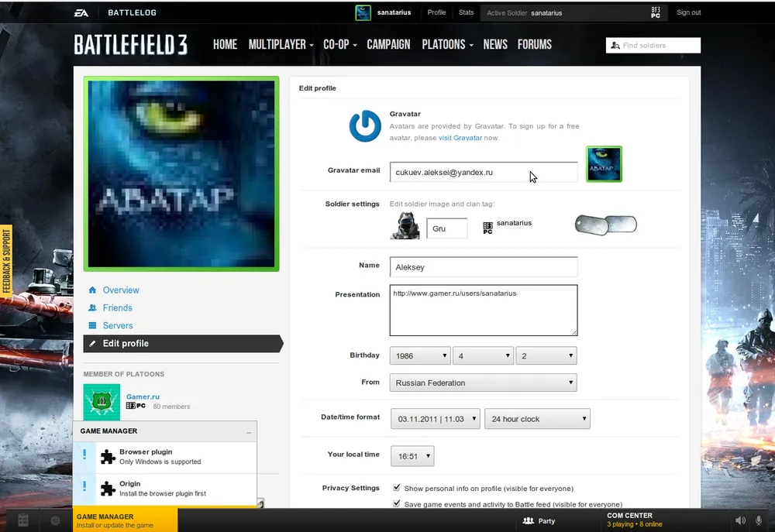Screen dimensions: 775x532
Task: Click the soldier portrait image
Action: pyautogui.click(x=404, y=227)
